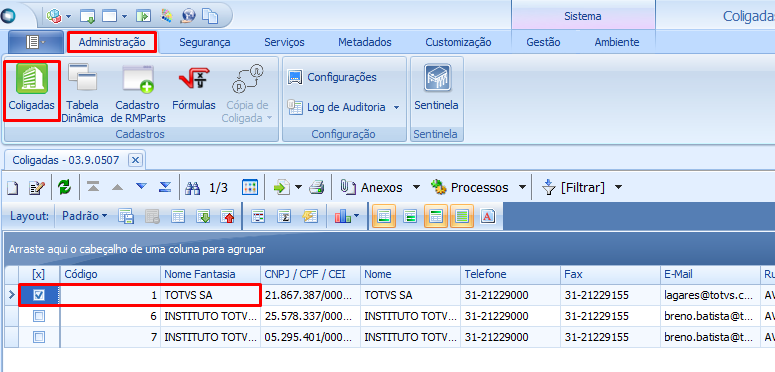Viewport: 775px width, 372px height.
Task: Go to the last record
Action: pos(165,187)
